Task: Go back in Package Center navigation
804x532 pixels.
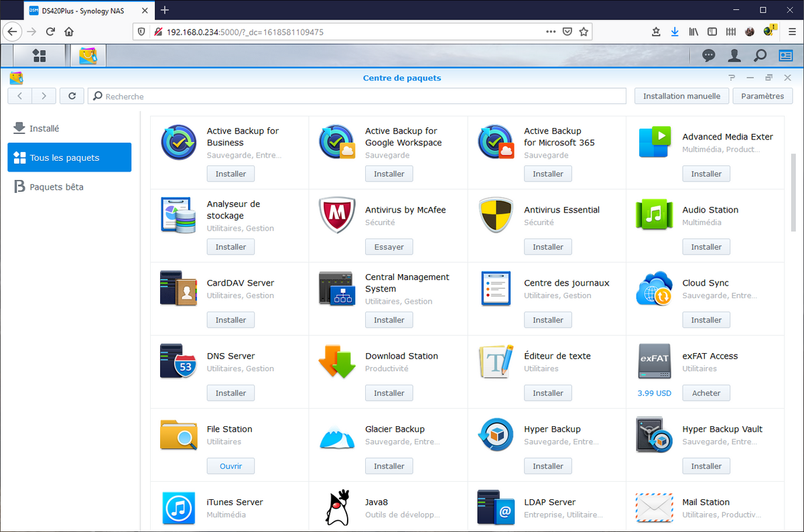Action: tap(20, 96)
